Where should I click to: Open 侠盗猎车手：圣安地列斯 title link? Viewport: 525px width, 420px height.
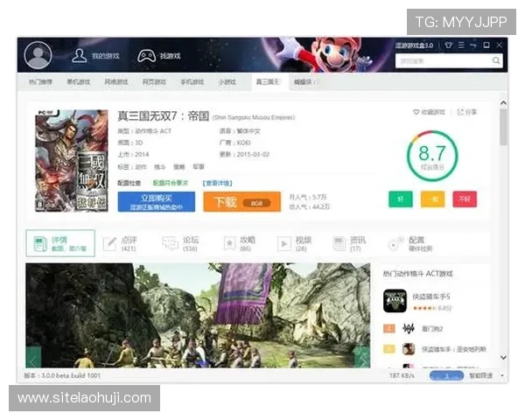(453, 349)
